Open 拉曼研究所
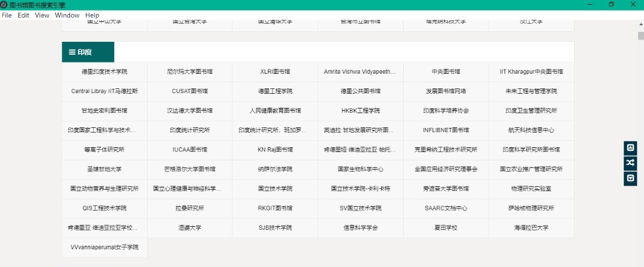Viewport: 644px width, 267px height. tap(190, 208)
